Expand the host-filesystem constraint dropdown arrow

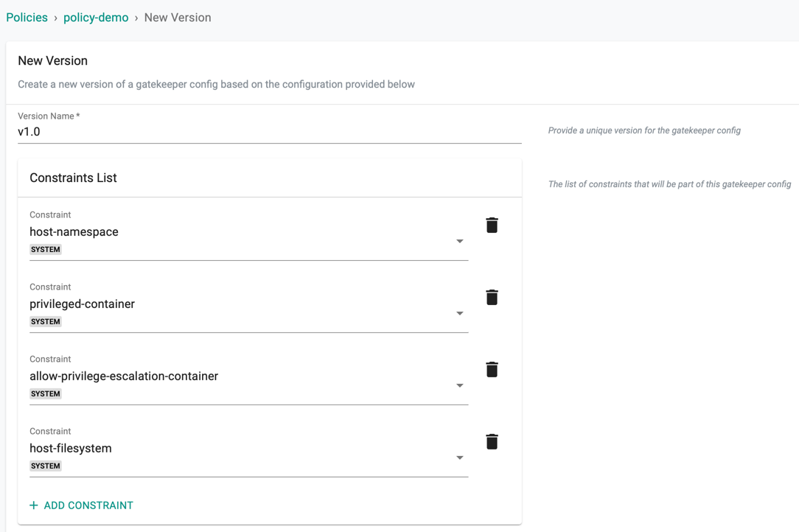click(460, 458)
